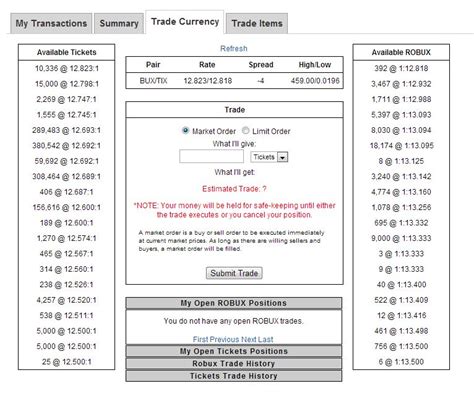Image resolution: width=474 pixels, height=399 pixels.
Task: Click ROBUX offer 8,030 @ 1:13.094
Action: click(401, 130)
